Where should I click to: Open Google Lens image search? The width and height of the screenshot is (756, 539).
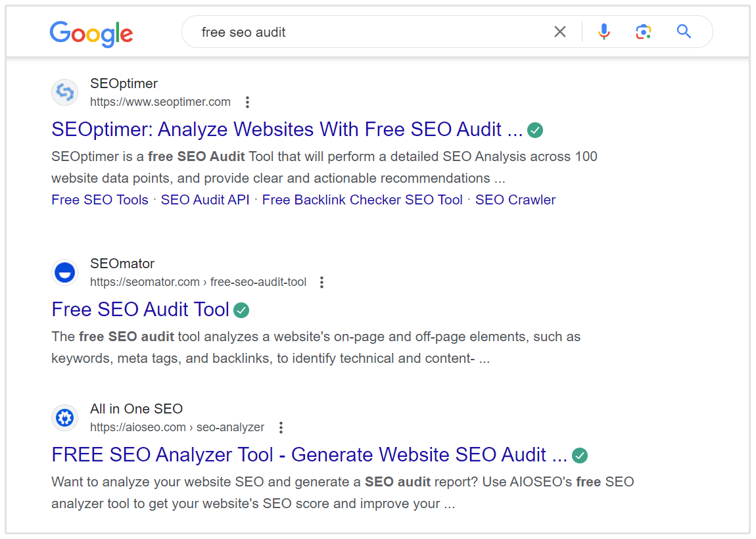coord(643,31)
